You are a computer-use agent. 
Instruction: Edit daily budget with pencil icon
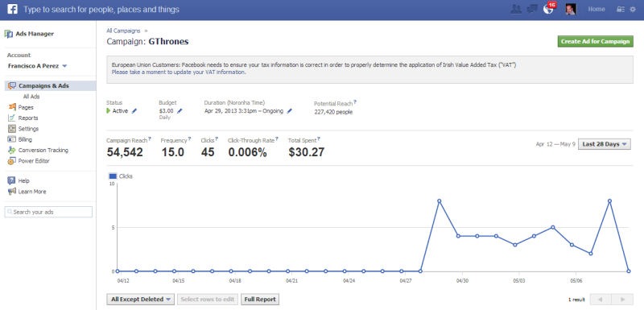click(180, 111)
